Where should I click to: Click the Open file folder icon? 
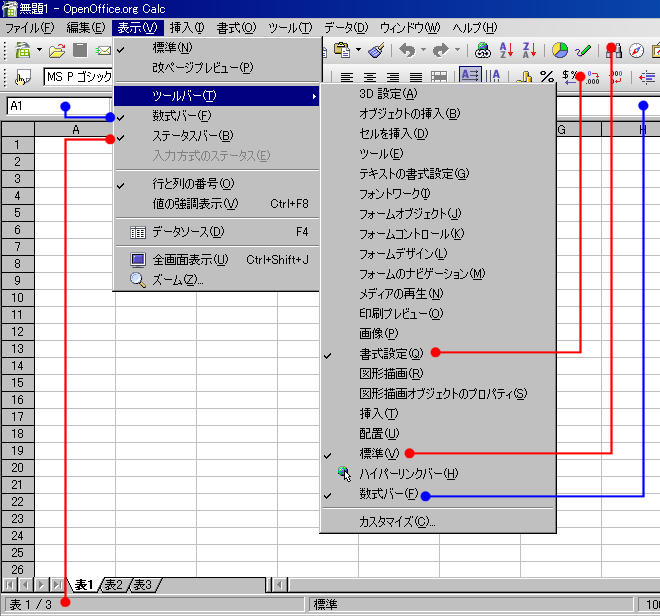tap(57, 51)
